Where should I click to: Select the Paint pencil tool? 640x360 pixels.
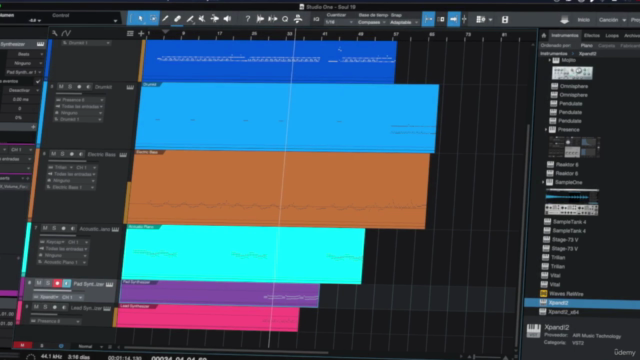pos(165,19)
